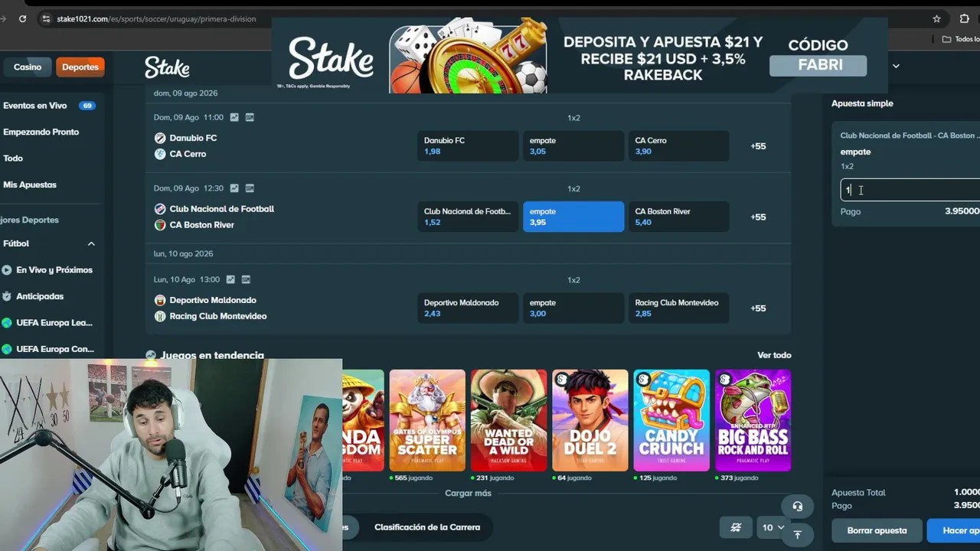The width and height of the screenshot is (980, 551).
Task: Click the CA Boston River crest
Action: 160,225
